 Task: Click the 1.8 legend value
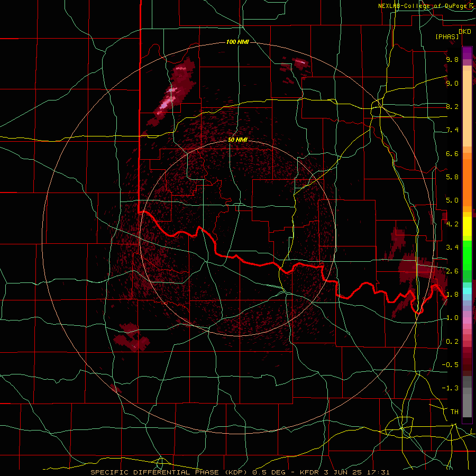click(x=452, y=295)
